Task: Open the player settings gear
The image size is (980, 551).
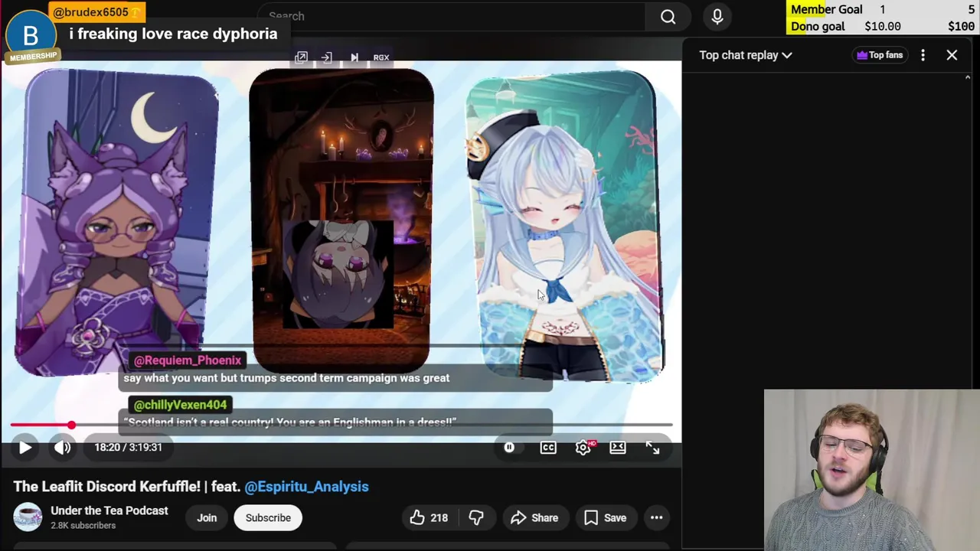Action: tap(583, 448)
